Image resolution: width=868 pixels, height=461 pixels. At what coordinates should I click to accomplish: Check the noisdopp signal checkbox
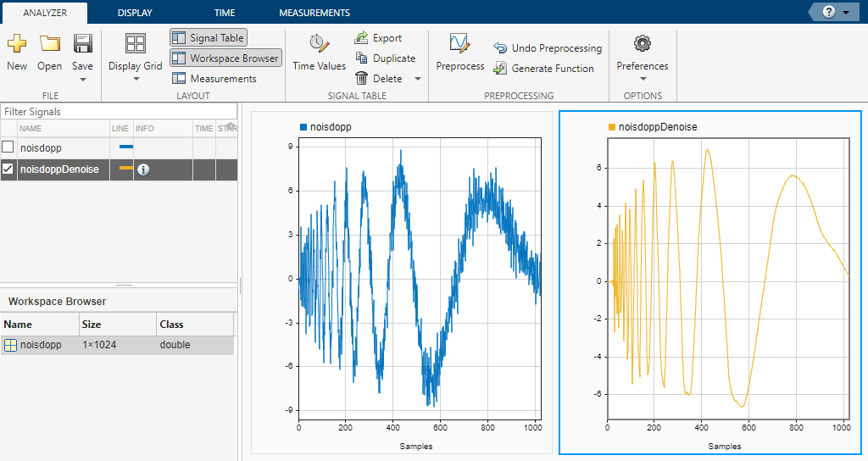(x=8, y=147)
